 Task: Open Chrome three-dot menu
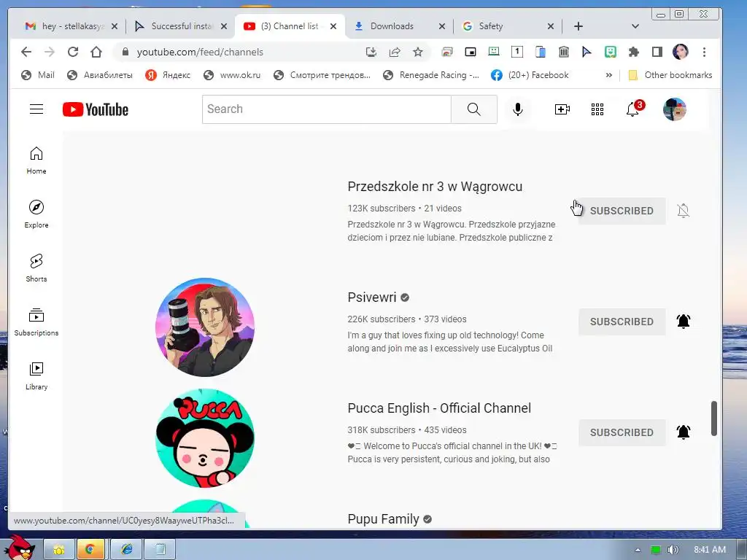coord(704,52)
